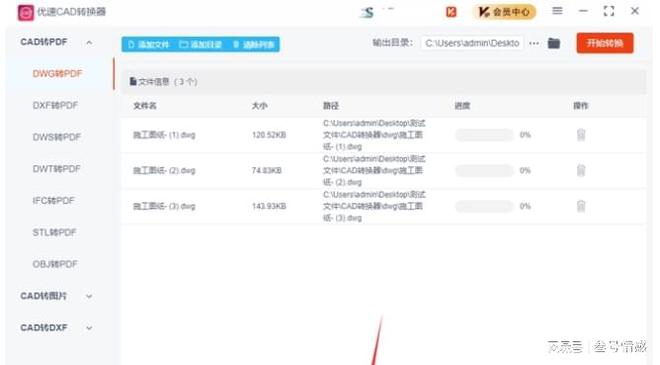Open the 会员中心 member center
660x365 pixels.
click(505, 12)
